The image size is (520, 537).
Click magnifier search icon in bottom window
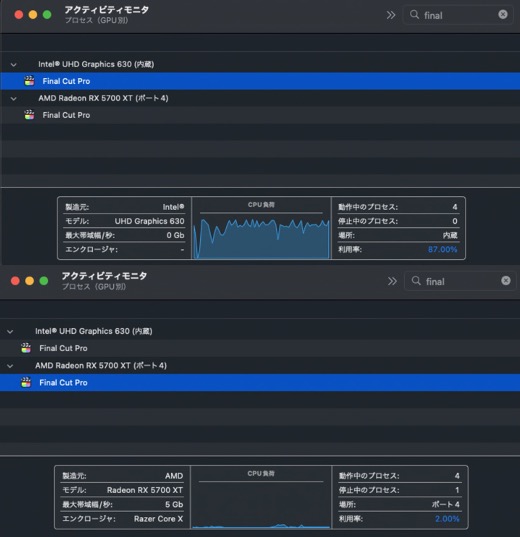[416, 281]
